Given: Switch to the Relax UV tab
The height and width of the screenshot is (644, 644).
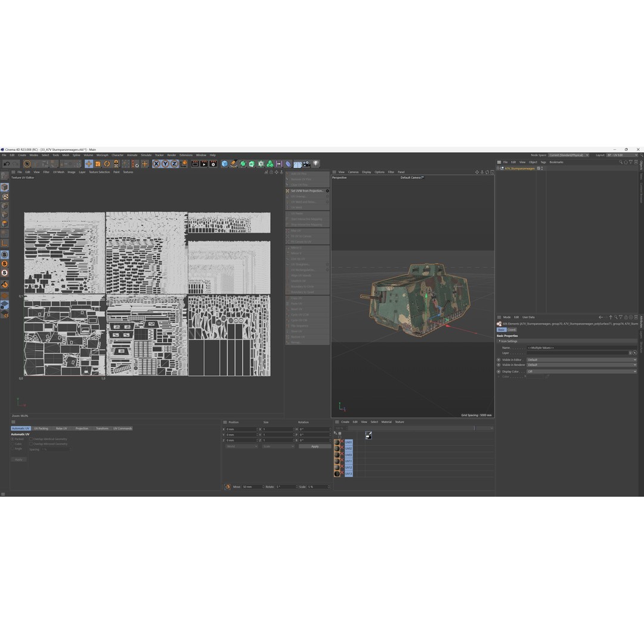Looking at the screenshot, I should click(61, 428).
